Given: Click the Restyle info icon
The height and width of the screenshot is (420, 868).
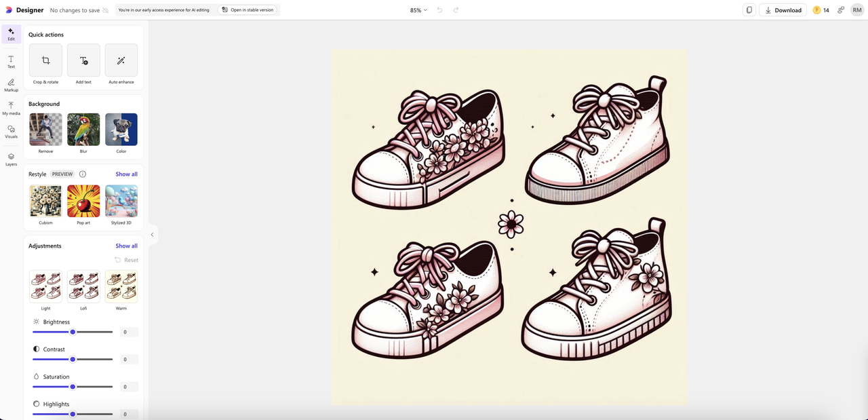Looking at the screenshot, I should pos(83,174).
